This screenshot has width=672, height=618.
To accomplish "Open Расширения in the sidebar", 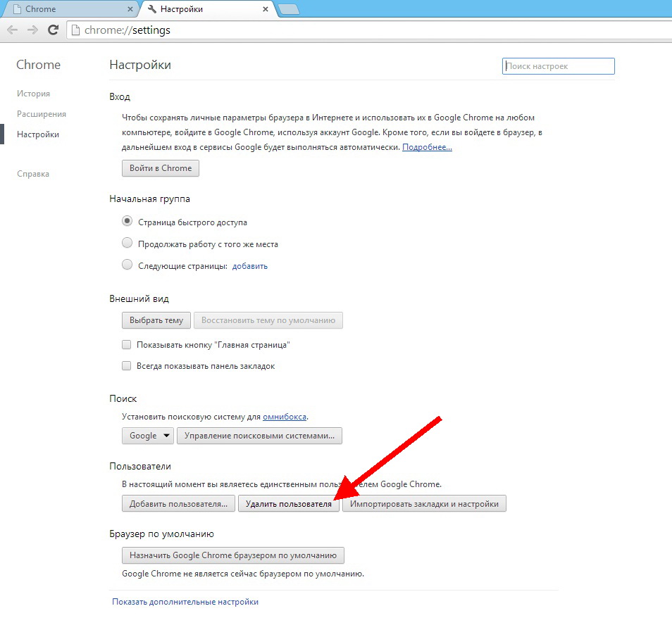I will (x=43, y=113).
